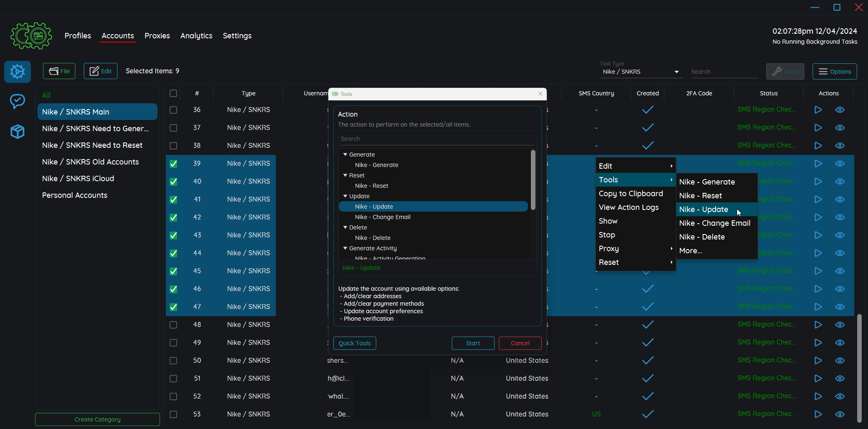Screen dimensions: 868x429
Task: Click the eye icon for row 37
Action: coord(840,128)
